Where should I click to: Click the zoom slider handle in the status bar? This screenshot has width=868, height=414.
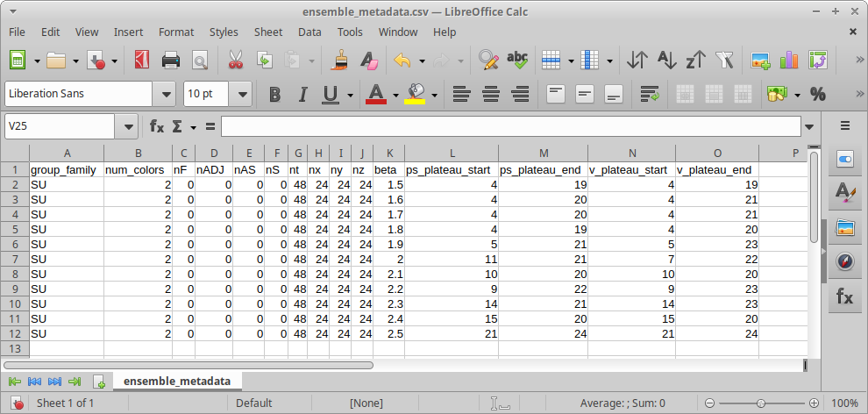762,403
